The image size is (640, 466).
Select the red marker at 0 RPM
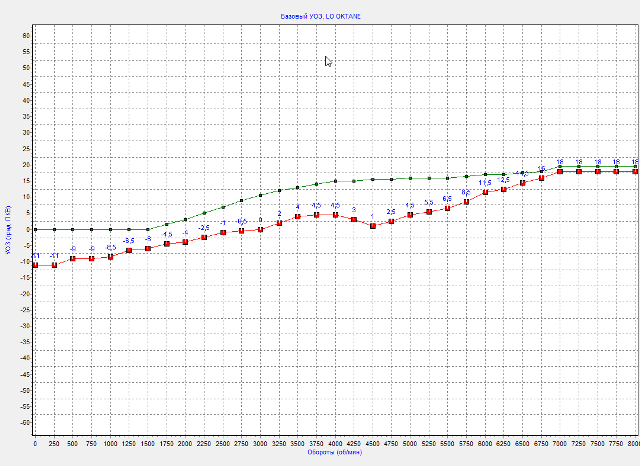35,265
